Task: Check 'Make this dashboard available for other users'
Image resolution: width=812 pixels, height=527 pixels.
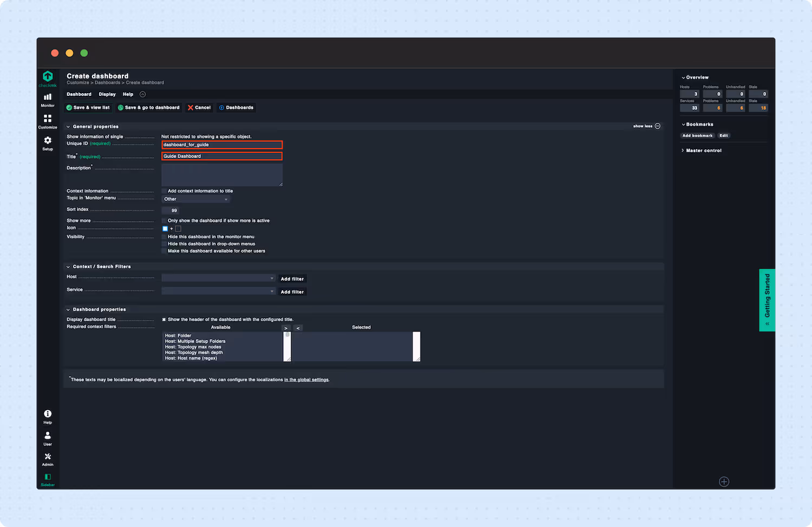Action: pos(164,251)
